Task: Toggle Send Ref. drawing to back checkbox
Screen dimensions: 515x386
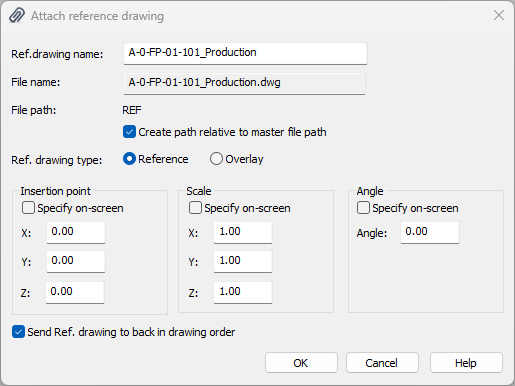Action: [x=18, y=332]
